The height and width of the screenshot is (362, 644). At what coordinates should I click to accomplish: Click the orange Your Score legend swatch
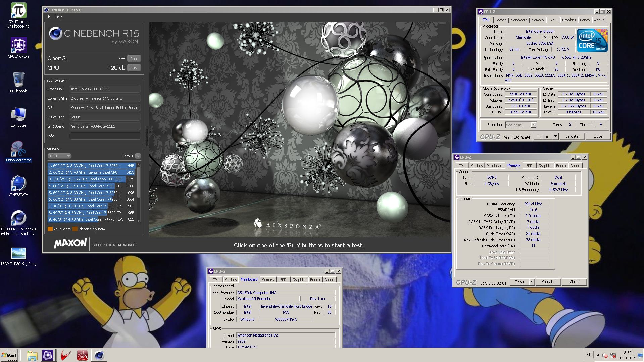50,229
